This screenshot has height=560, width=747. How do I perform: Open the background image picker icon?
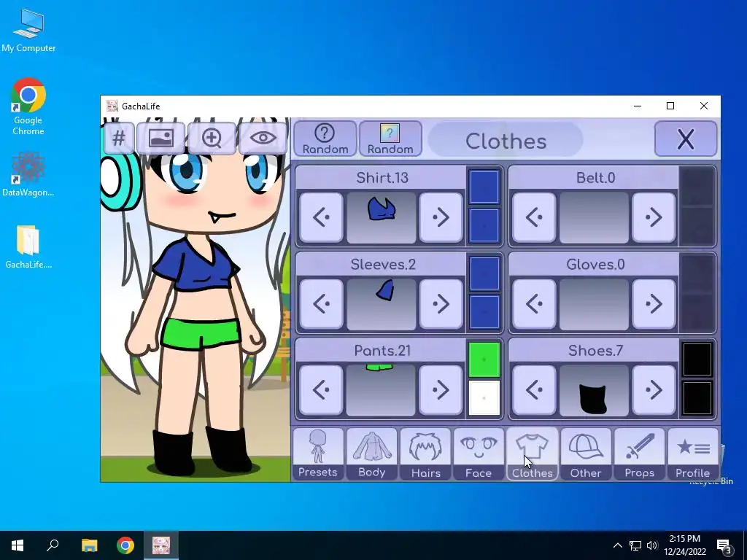(161, 138)
